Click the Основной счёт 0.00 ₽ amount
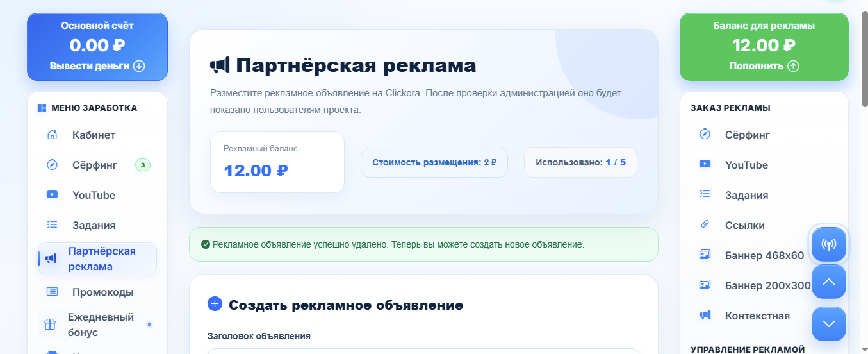868x354 pixels. coord(97,46)
